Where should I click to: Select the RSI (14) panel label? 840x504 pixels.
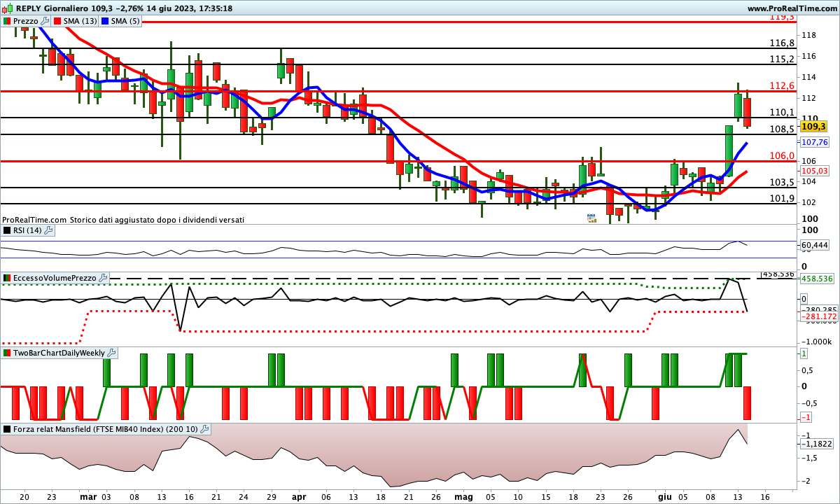(28, 230)
